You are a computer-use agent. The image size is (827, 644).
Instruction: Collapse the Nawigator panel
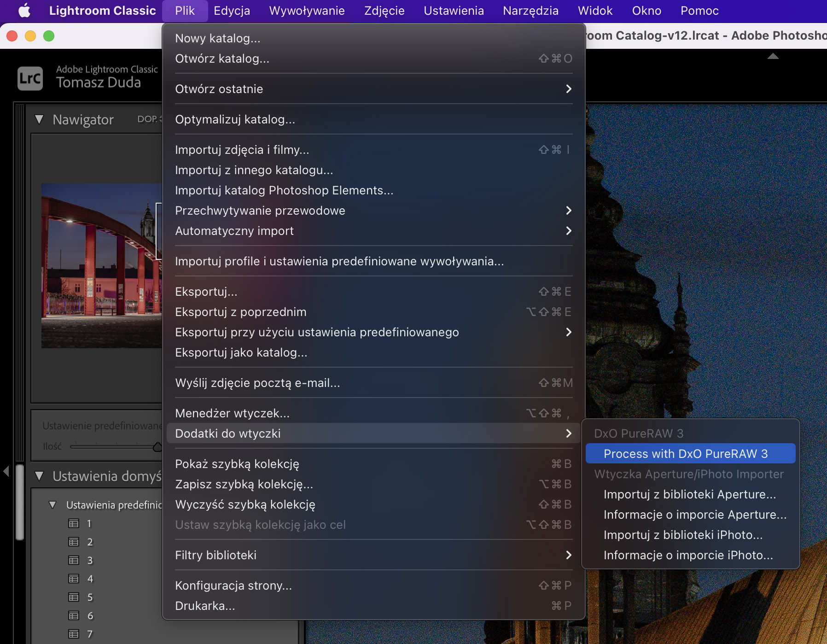pyautogui.click(x=39, y=120)
